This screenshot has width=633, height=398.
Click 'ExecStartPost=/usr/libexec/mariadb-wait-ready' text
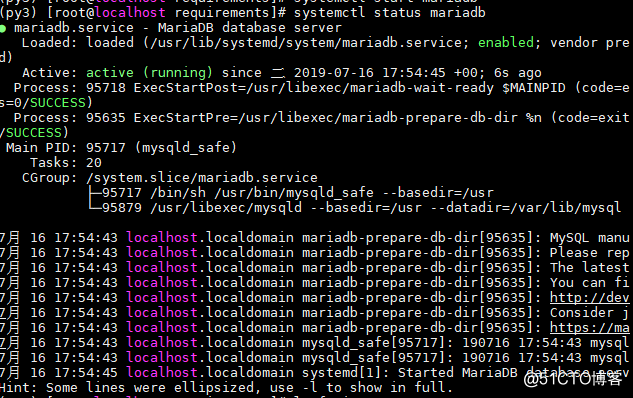point(314,88)
